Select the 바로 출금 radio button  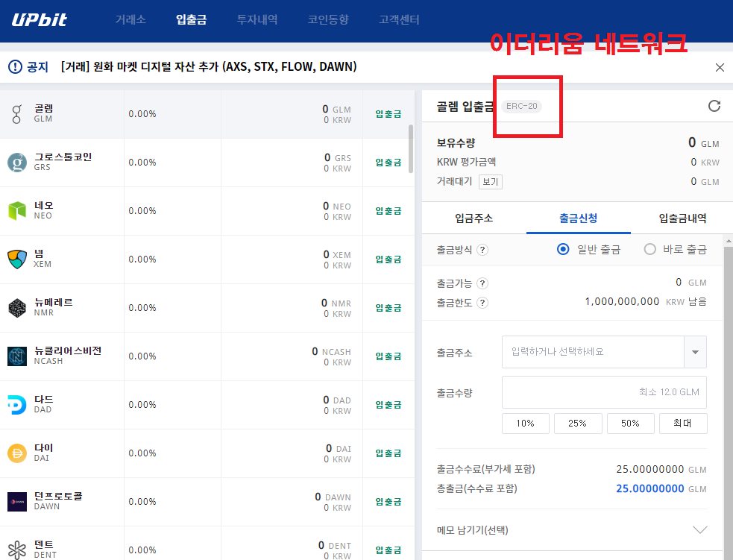(649, 249)
